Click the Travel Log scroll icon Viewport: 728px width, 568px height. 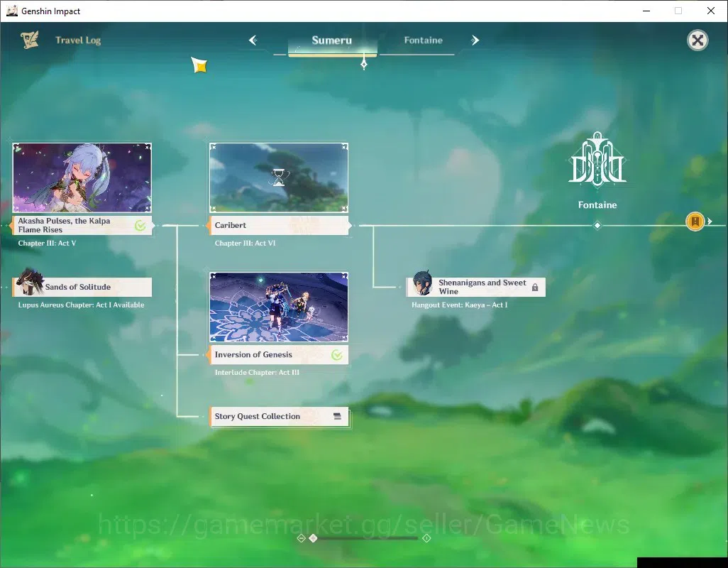pos(30,40)
